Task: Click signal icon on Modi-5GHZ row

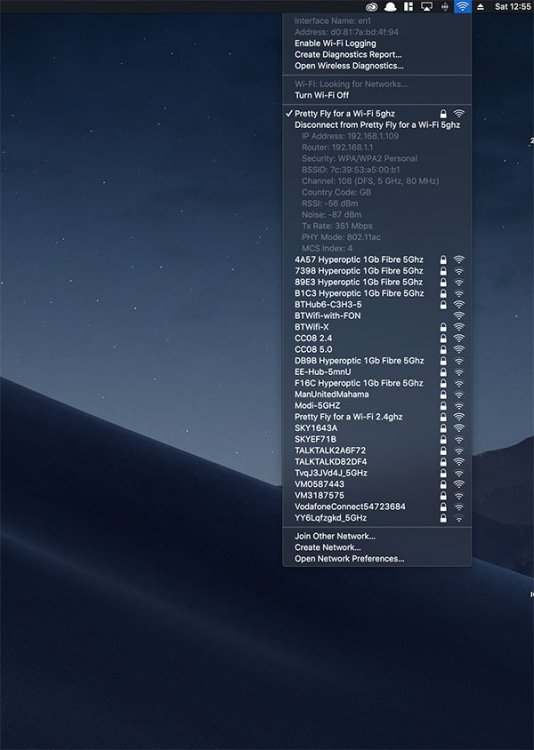Action: click(x=459, y=406)
